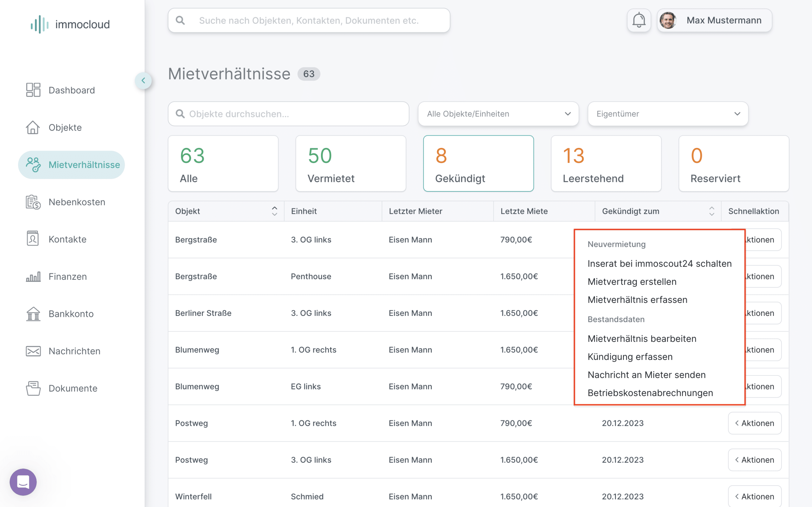Image resolution: width=812 pixels, height=507 pixels.
Task: Select Mietvertrag erstellen in the actions menu
Action: pos(632,282)
